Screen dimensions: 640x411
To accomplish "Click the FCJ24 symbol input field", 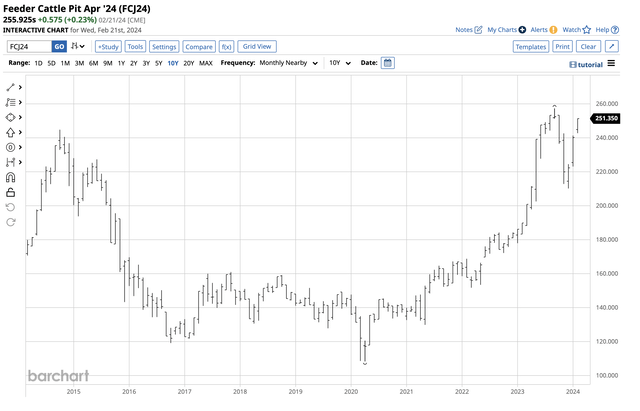I will (x=29, y=47).
